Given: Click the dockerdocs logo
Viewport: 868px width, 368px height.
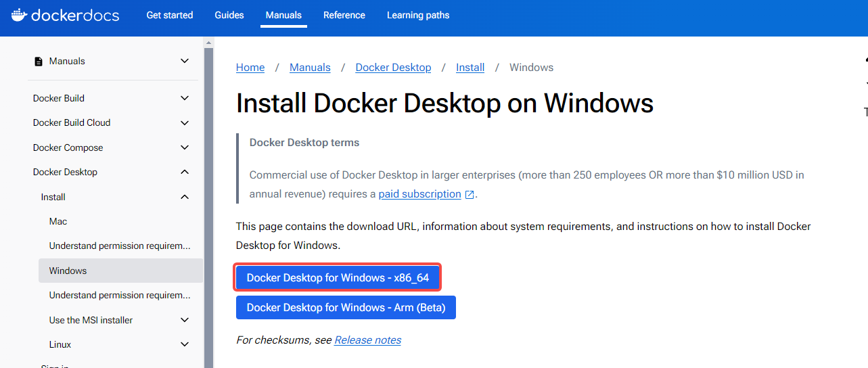Looking at the screenshot, I should (65, 15).
